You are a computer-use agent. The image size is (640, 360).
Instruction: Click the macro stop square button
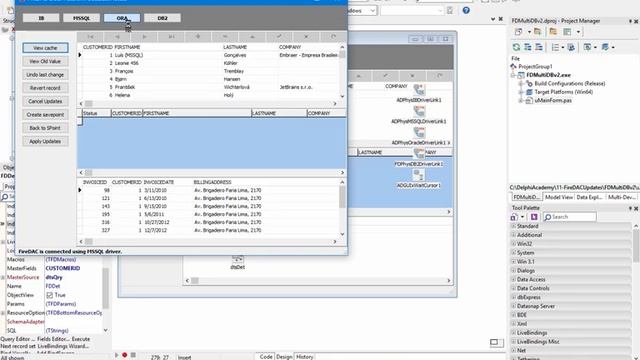(133, 355)
